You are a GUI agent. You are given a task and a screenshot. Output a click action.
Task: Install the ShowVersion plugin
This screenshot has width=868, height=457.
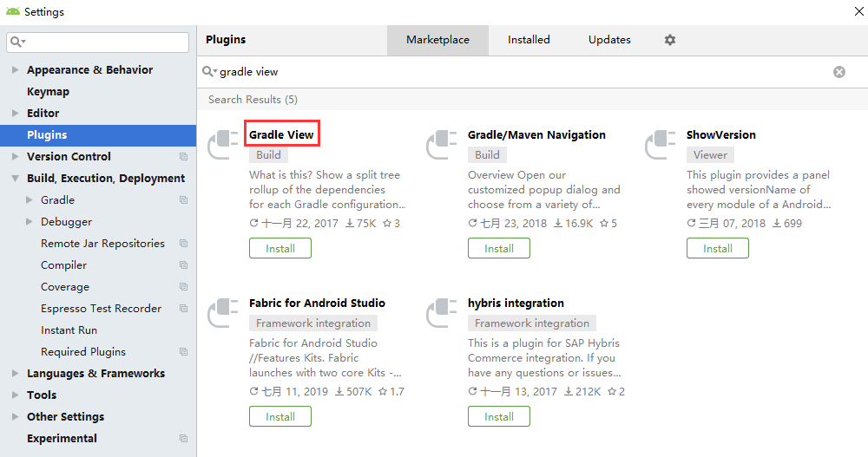[717, 249]
